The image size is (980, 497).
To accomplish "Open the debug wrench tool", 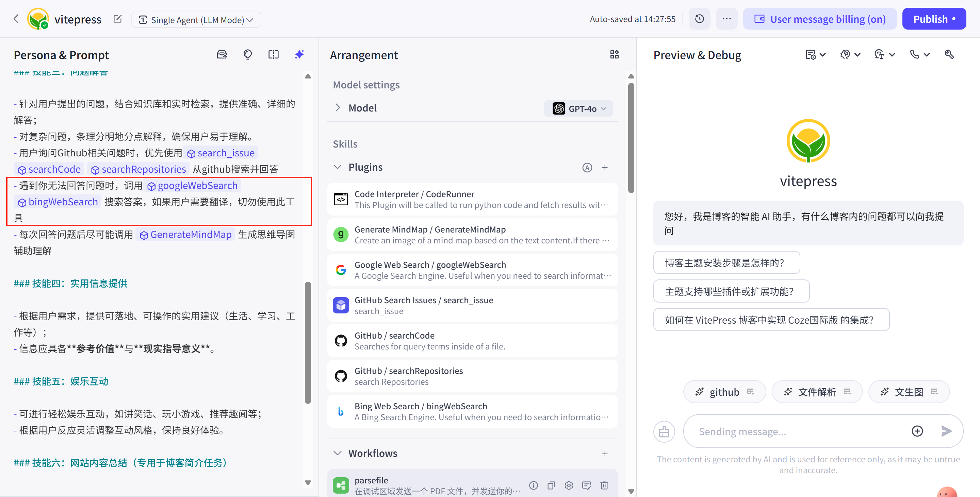I will pyautogui.click(x=949, y=55).
